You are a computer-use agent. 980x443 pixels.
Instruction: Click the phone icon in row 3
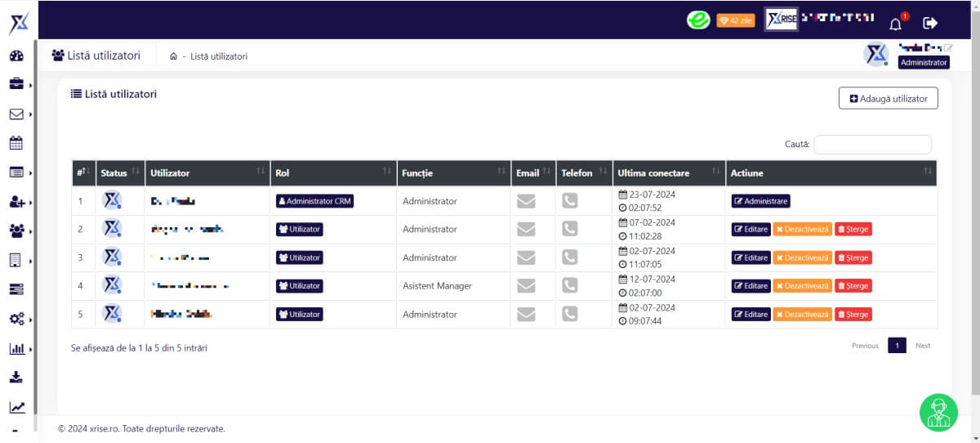[570, 257]
